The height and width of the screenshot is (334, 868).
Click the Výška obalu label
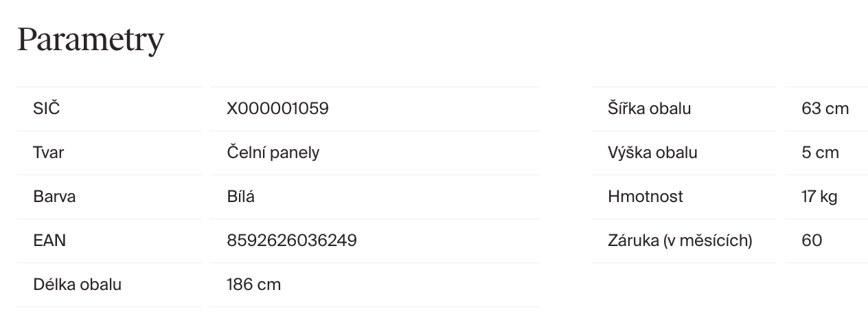tap(652, 153)
